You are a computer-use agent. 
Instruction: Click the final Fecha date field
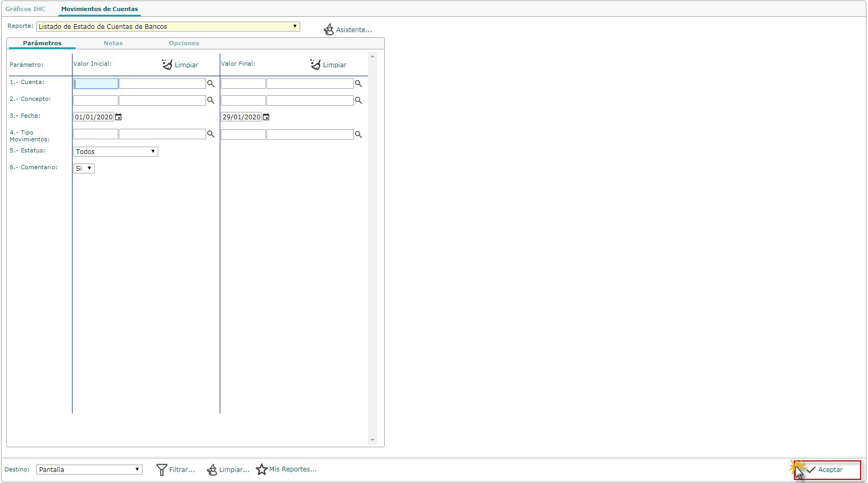pos(241,117)
